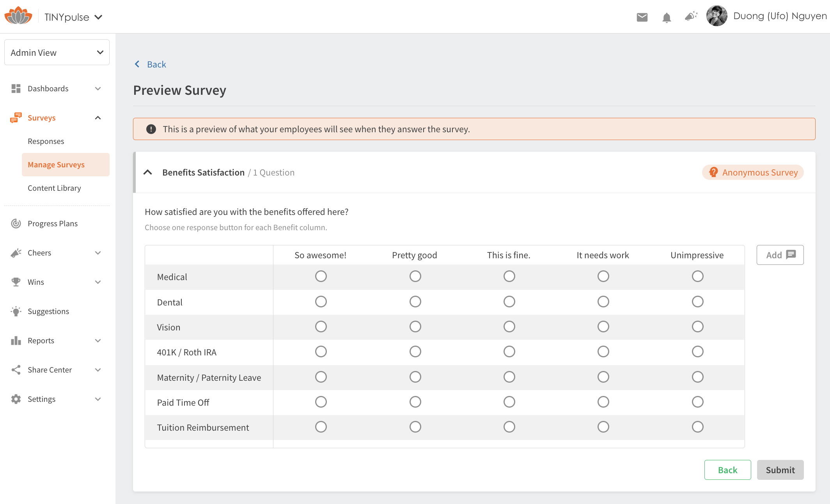The height and width of the screenshot is (504, 830).
Task: Click the Submit button
Action: coord(780,470)
